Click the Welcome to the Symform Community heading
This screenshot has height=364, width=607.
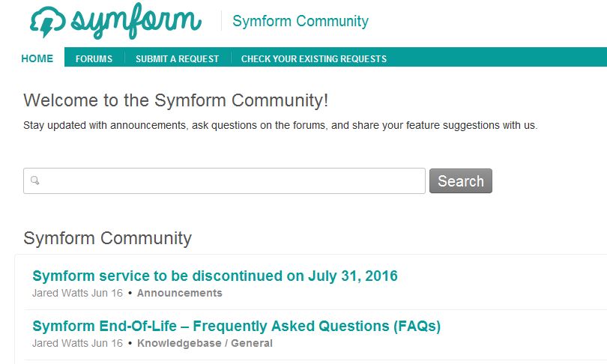point(176,100)
